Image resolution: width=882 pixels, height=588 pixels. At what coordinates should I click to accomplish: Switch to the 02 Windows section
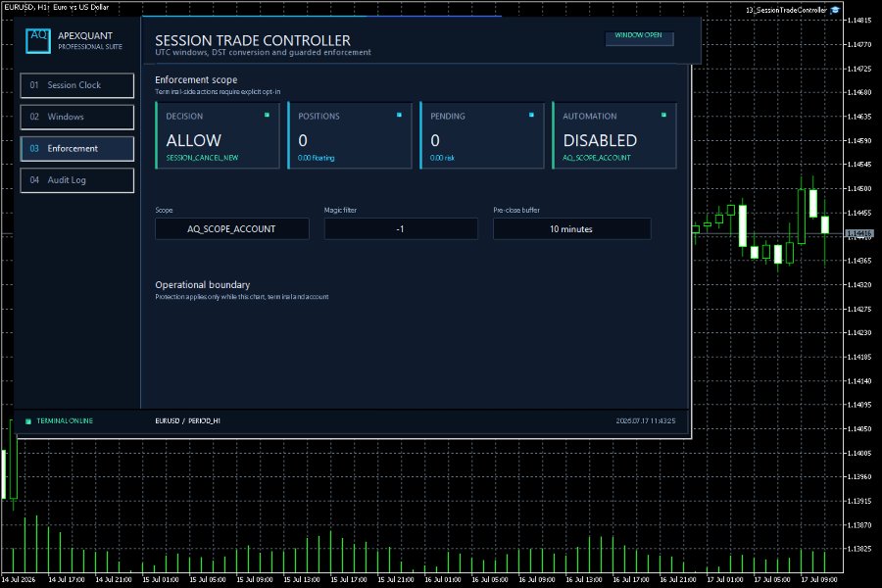click(77, 117)
